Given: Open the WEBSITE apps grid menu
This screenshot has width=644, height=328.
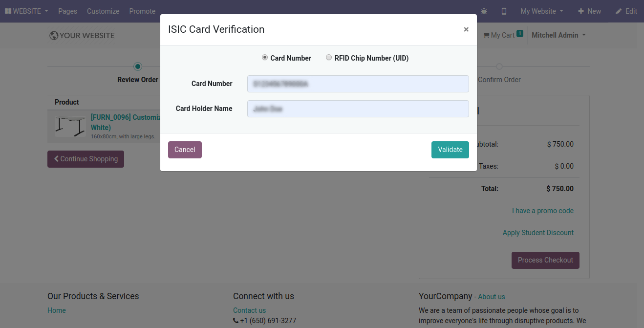Looking at the screenshot, I should (26, 11).
